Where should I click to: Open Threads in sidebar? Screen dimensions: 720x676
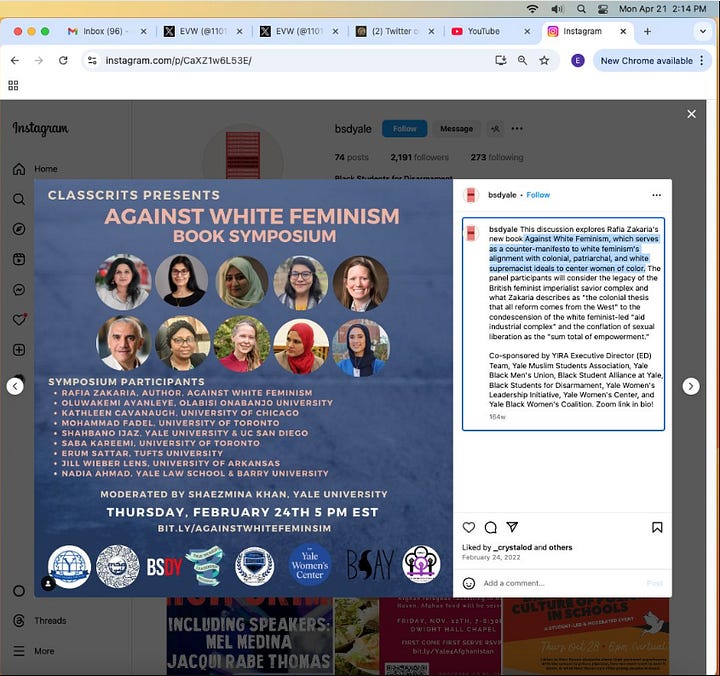[x=40, y=621]
